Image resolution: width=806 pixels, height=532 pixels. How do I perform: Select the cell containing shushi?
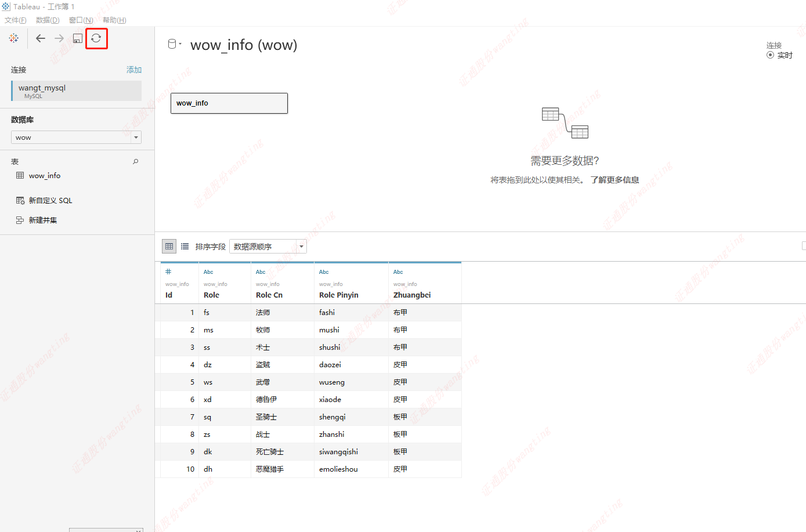351,347
